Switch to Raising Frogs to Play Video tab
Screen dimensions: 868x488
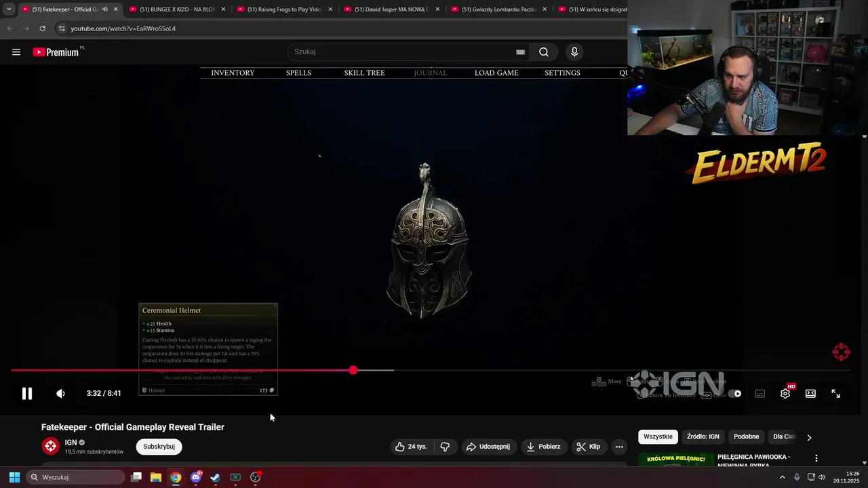click(x=283, y=9)
